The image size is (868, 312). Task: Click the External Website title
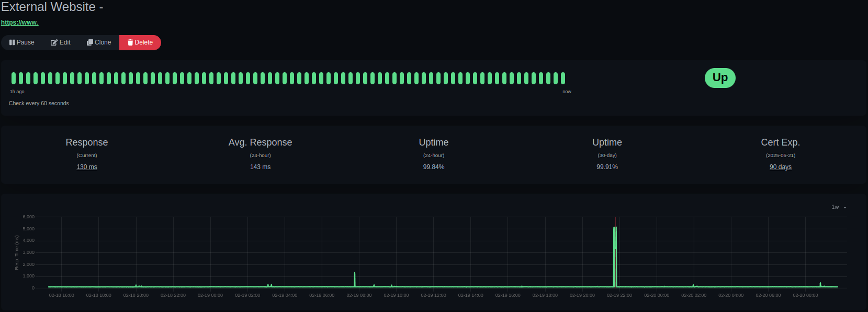(x=52, y=7)
